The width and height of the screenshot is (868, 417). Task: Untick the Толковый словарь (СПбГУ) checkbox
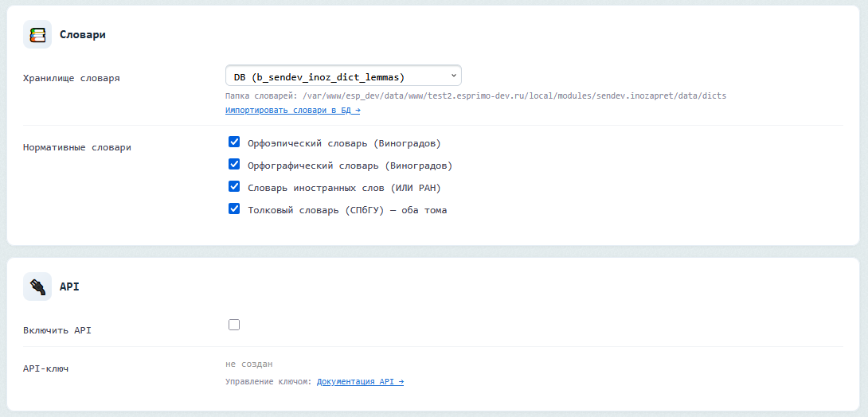pos(234,209)
